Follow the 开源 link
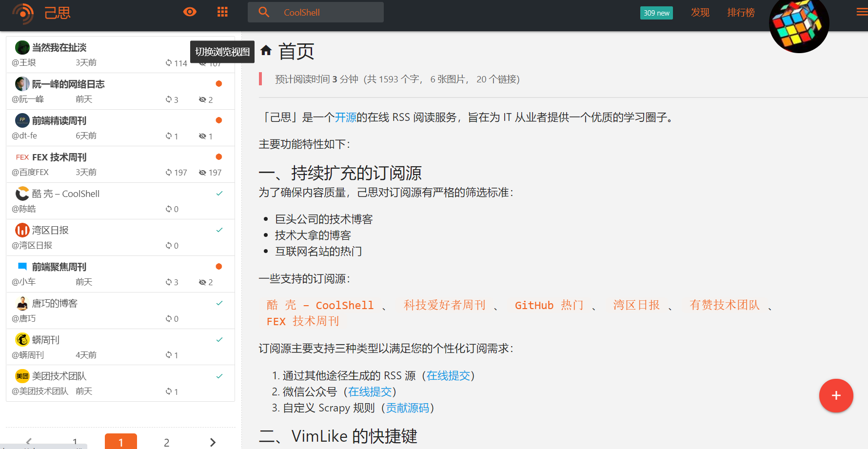 point(346,117)
